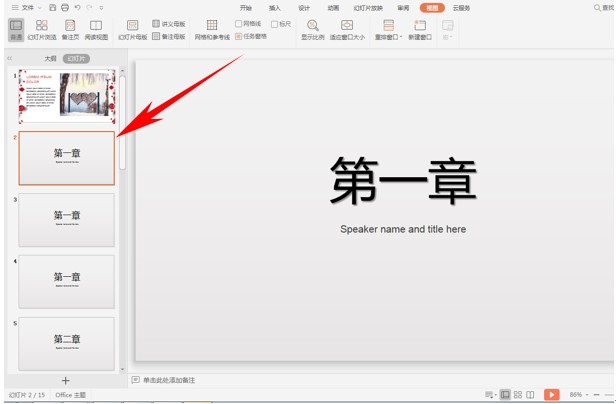Click Fit to Window (适应窗口大小)
Viewport: 616px width, 404px height.
[347, 29]
